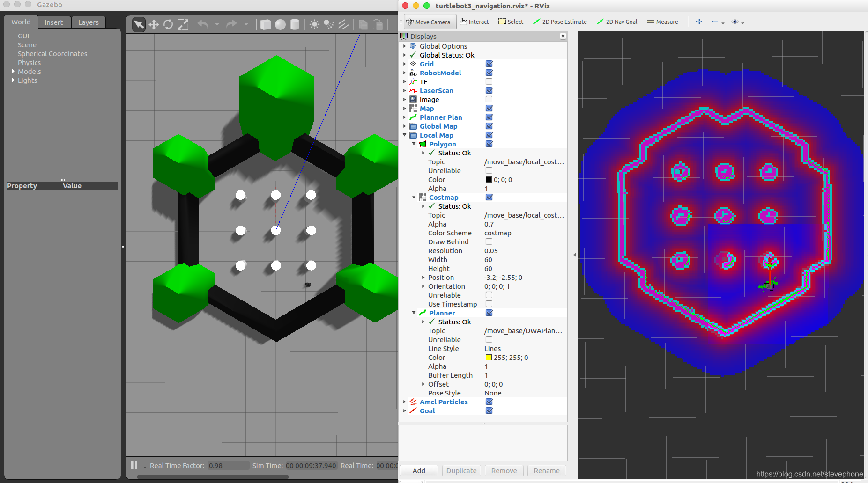Expand the Map display item

pos(404,108)
